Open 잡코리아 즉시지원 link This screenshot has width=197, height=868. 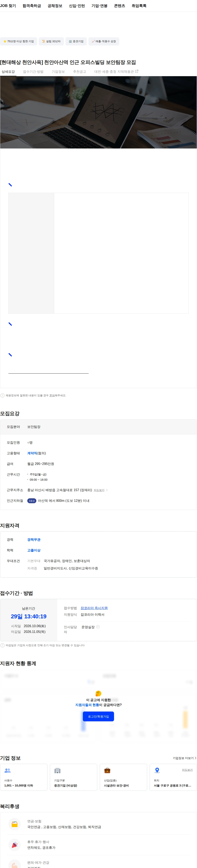94,608
